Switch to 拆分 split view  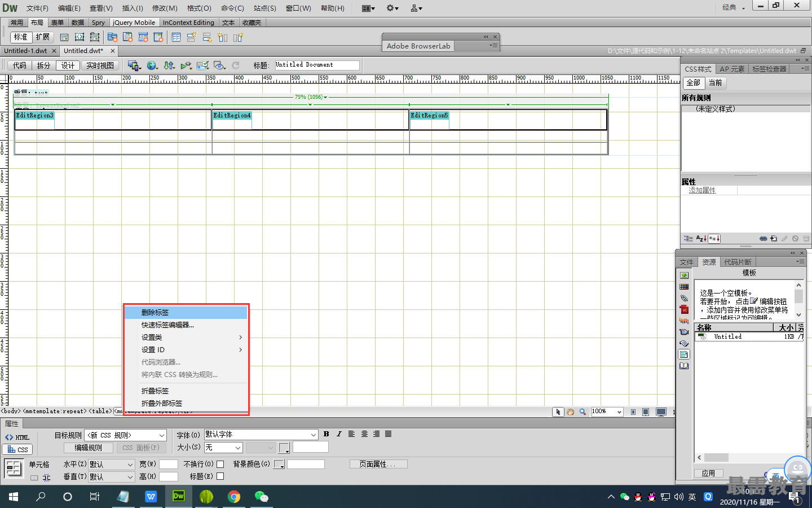click(43, 65)
